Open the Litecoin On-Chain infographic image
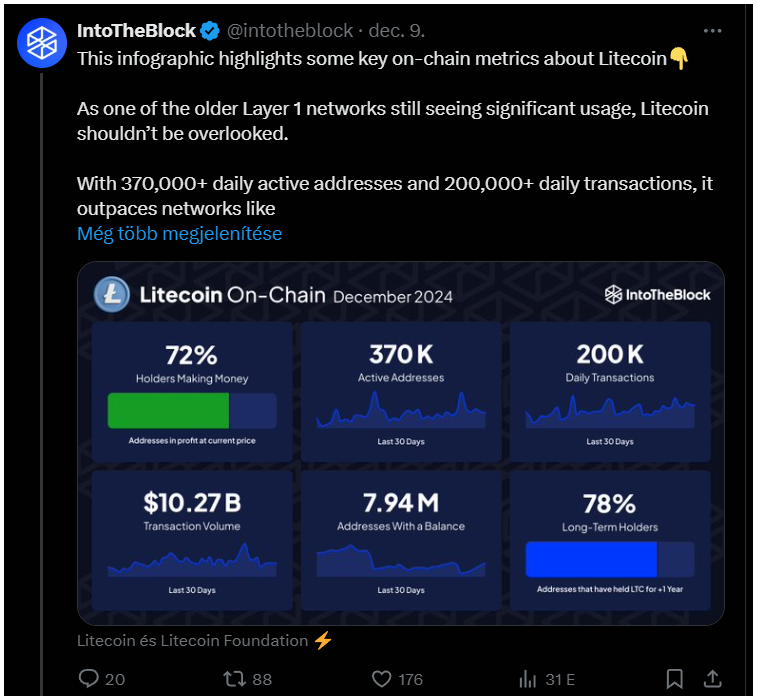 (x=401, y=443)
